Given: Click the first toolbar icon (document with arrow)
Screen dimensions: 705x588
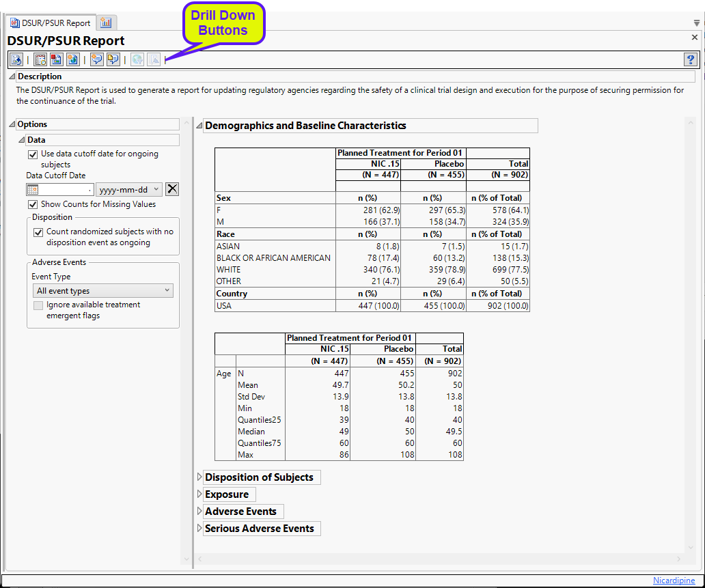Looking at the screenshot, I should 16,59.
